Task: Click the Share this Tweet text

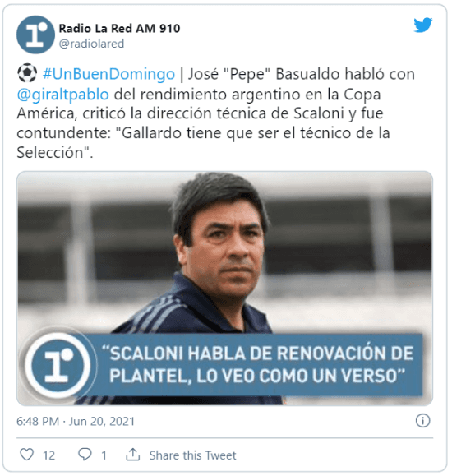Action: pyautogui.click(x=192, y=455)
